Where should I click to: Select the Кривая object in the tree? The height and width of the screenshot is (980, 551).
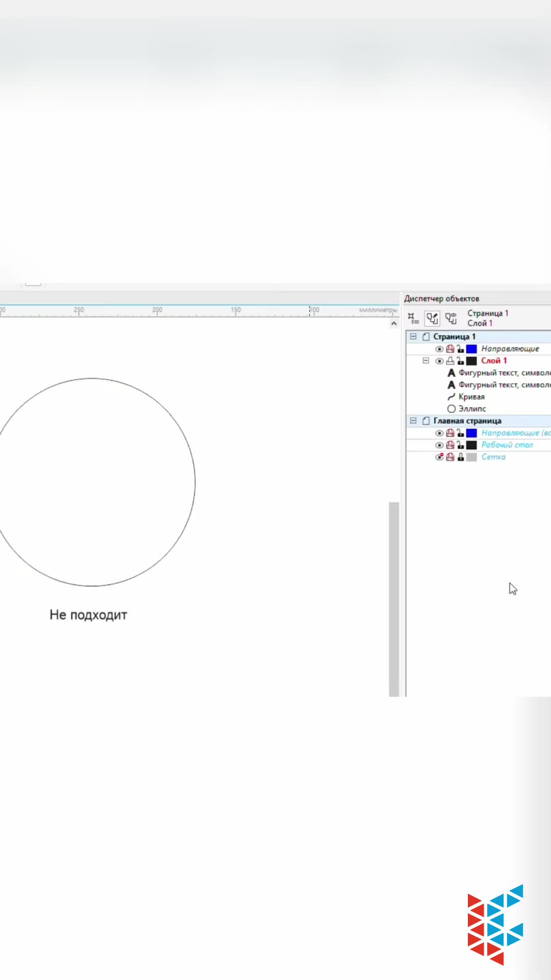point(466,397)
